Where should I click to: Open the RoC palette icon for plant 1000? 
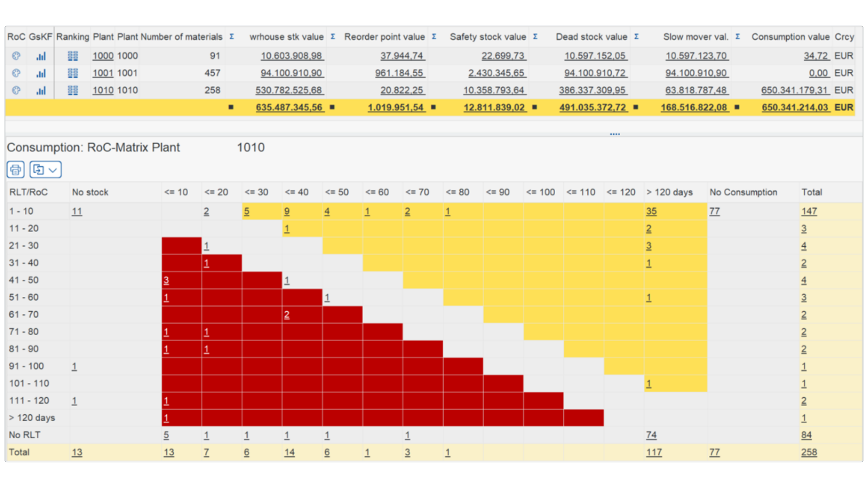click(15, 56)
